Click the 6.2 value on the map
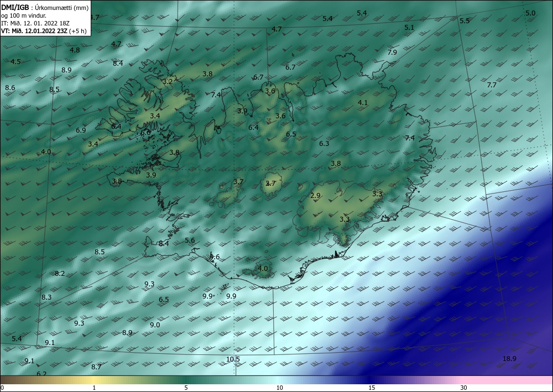This screenshot has width=553, height=392. [x=41, y=374]
